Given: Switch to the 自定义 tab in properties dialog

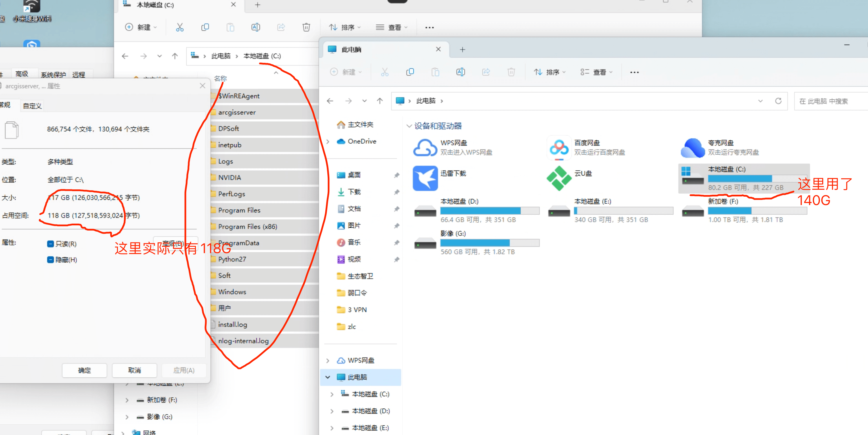Looking at the screenshot, I should click(x=32, y=106).
